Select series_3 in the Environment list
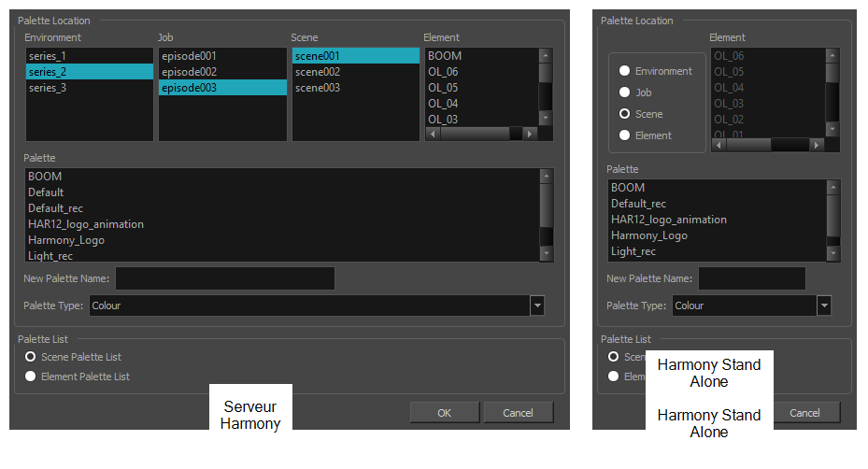Image resolution: width=868 pixels, height=469 pixels. [89, 88]
